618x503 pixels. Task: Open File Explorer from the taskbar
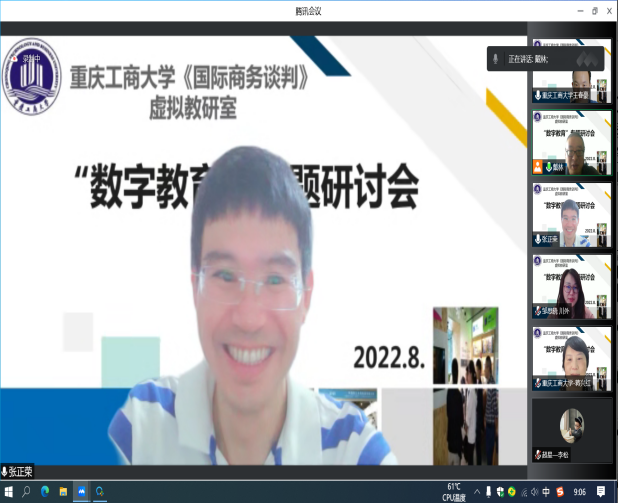(x=63, y=493)
